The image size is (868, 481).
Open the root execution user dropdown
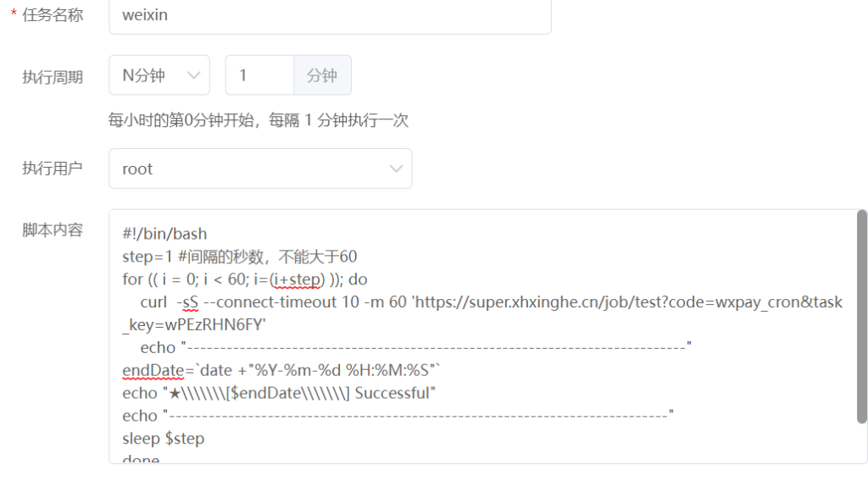(x=260, y=169)
